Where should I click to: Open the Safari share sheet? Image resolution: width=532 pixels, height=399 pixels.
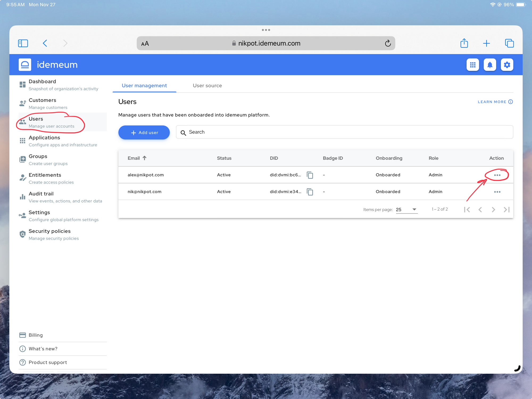click(464, 43)
